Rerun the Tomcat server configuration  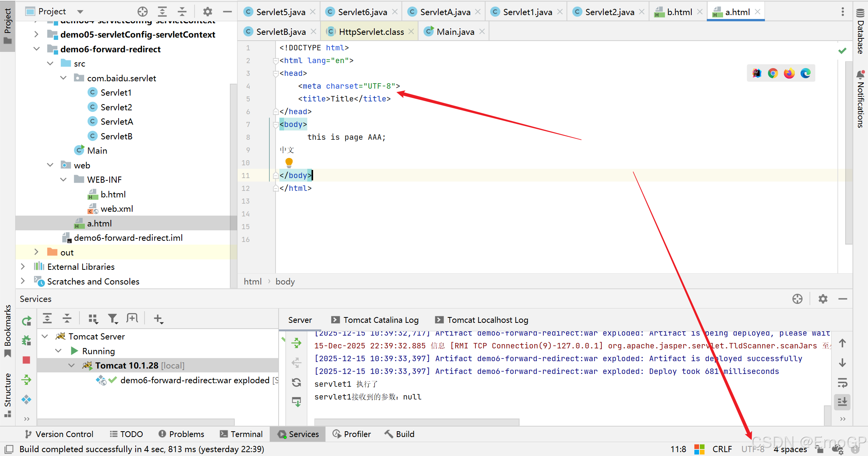pos(26,321)
